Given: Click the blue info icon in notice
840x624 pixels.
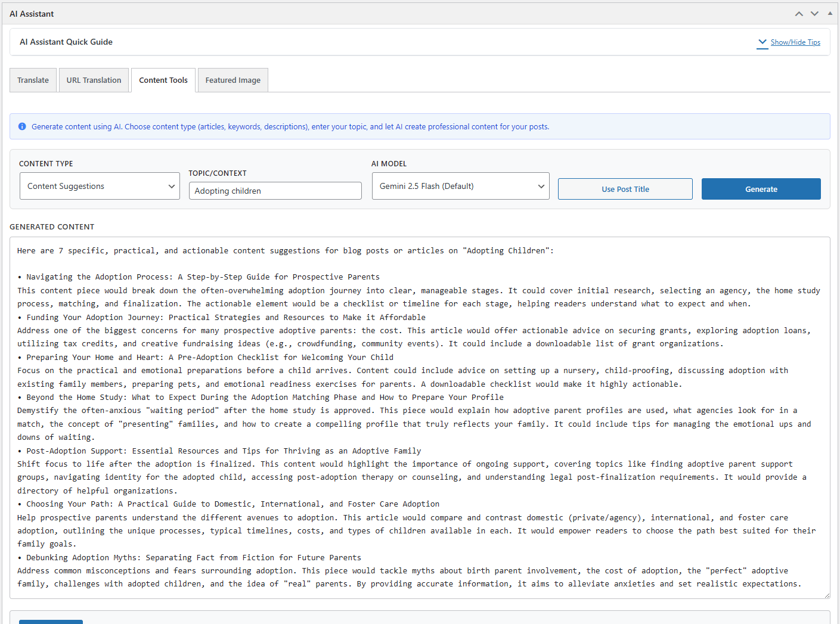Looking at the screenshot, I should 22,126.
